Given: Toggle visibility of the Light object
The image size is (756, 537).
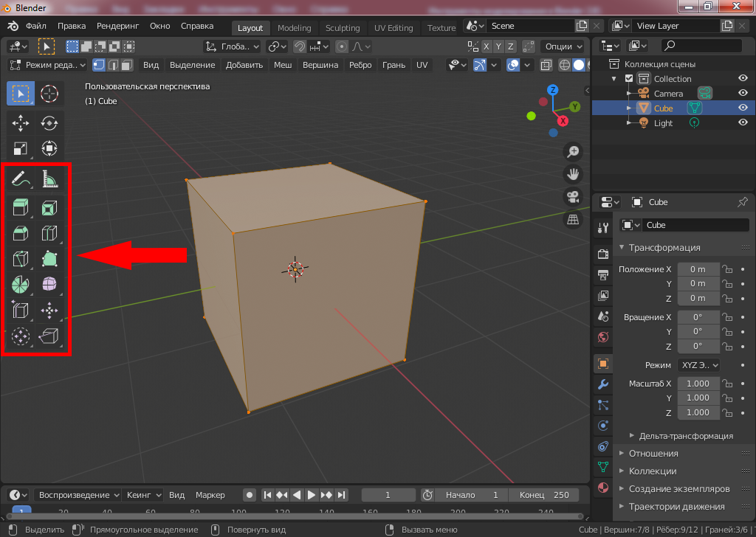Looking at the screenshot, I should pos(743,123).
